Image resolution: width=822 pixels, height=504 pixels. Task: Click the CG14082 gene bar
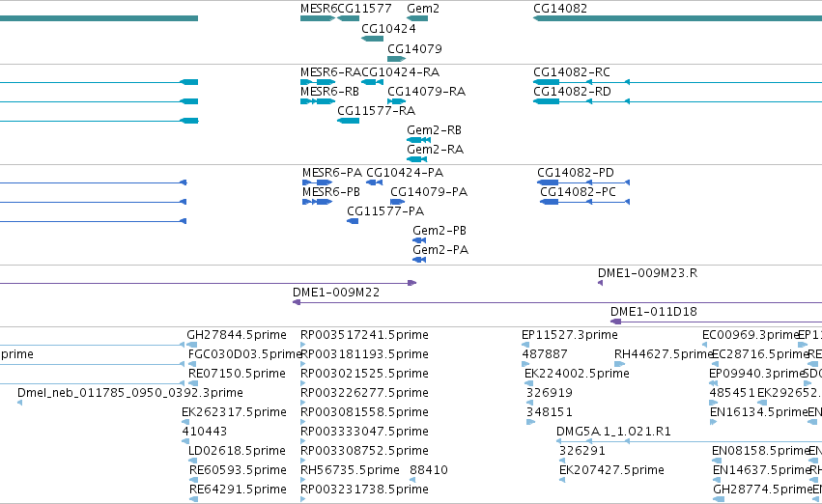pyautogui.click(x=677, y=18)
